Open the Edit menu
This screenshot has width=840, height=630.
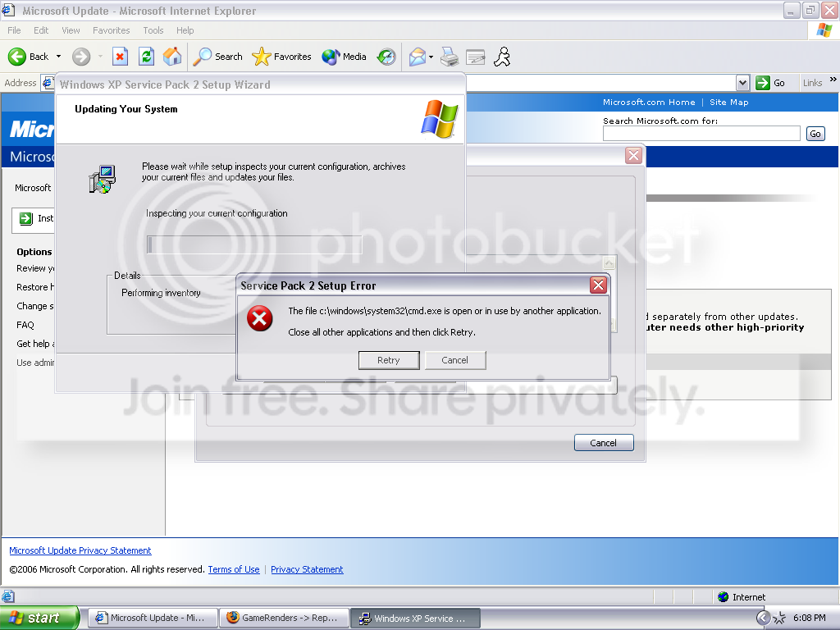[41, 30]
